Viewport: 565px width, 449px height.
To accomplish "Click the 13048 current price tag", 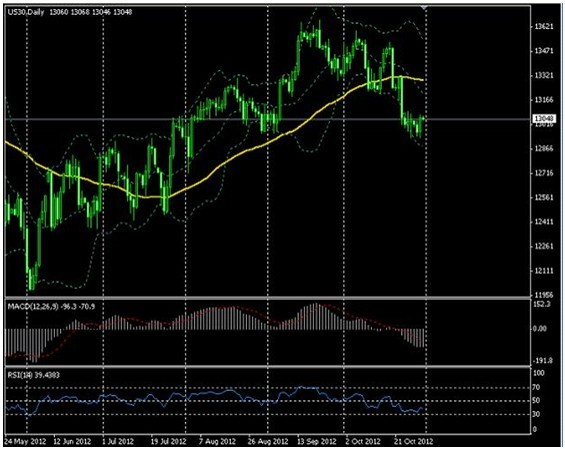I will [545, 119].
